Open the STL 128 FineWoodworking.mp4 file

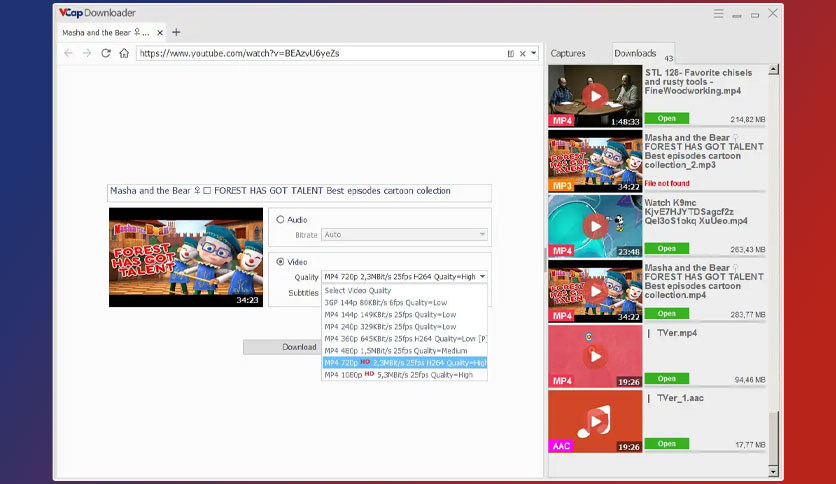666,118
